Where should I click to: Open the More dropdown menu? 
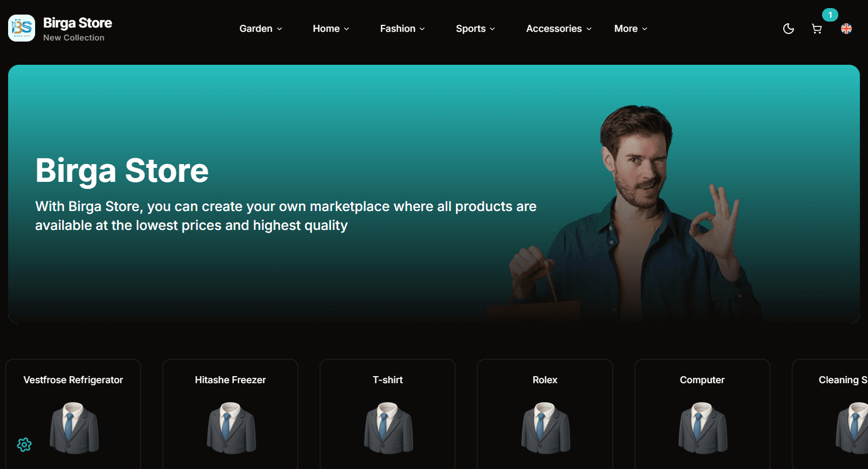(630, 29)
